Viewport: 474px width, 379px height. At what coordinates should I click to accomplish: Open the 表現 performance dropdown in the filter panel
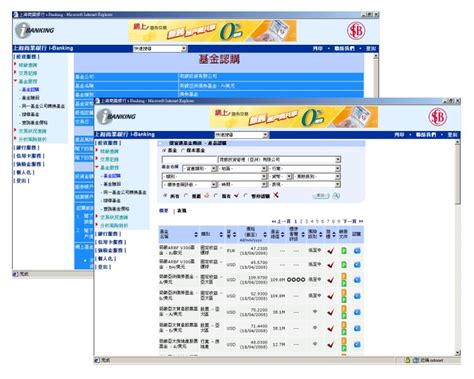pyautogui.click(x=304, y=184)
